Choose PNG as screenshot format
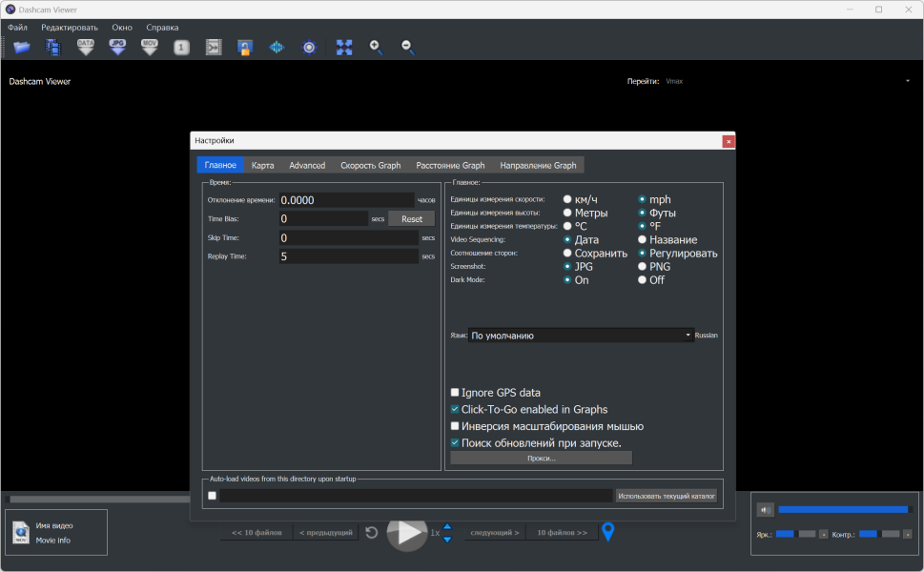Image resolution: width=924 pixels, height=572 pixels. click(642, 267)
